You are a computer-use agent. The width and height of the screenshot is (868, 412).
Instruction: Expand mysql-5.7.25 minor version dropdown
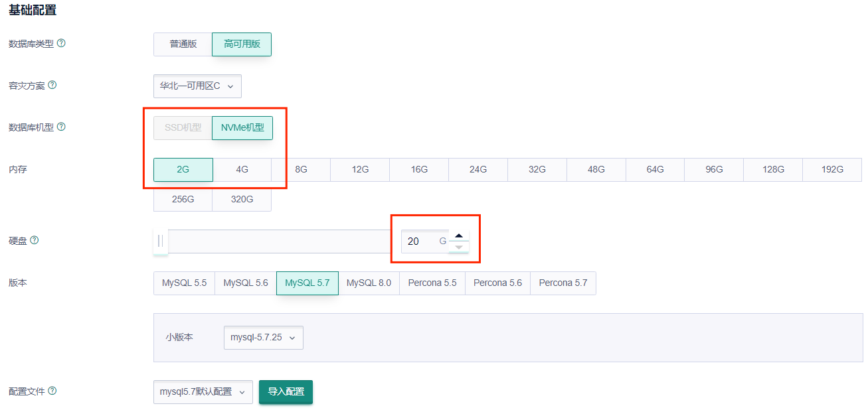[263, 338]
